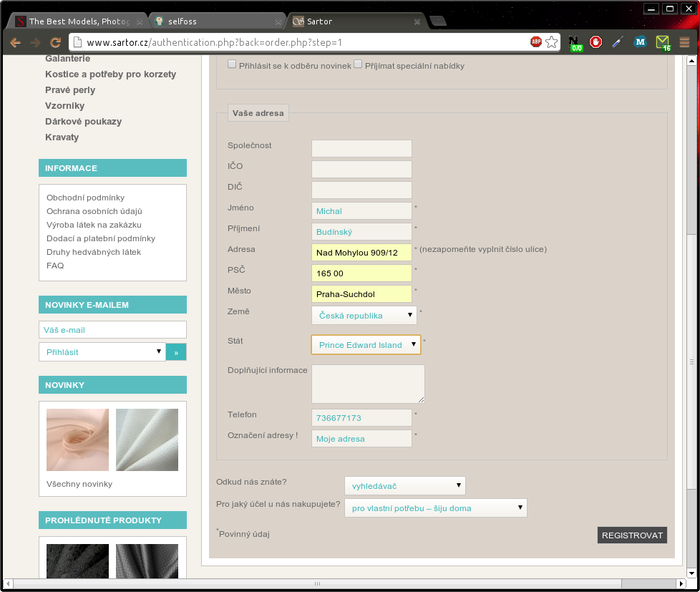Image resolution: width=700 pixels, height=592 pixels.
Task: Open the dark patterned viewed product thumbnail
Action: coord(147,561)
